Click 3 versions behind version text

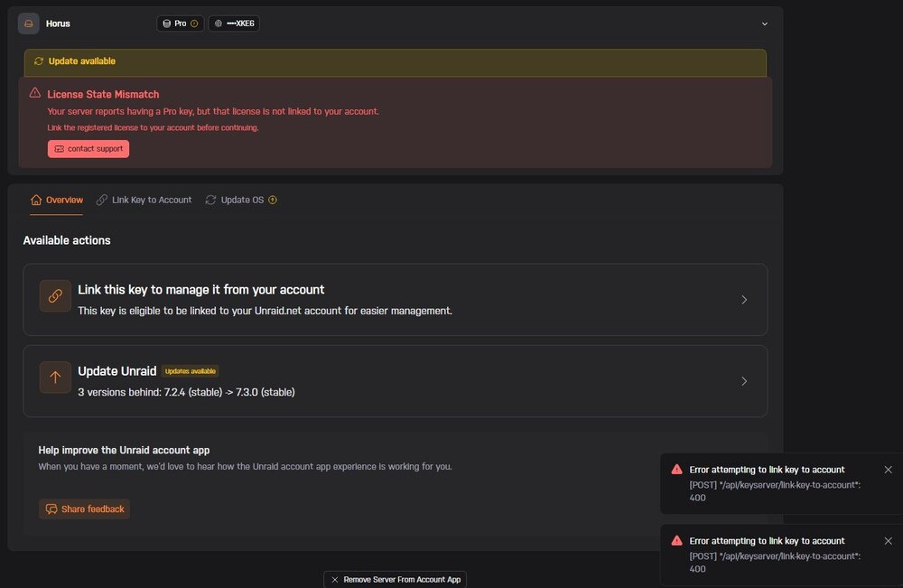pyautogui.click(x=186, y=392)
